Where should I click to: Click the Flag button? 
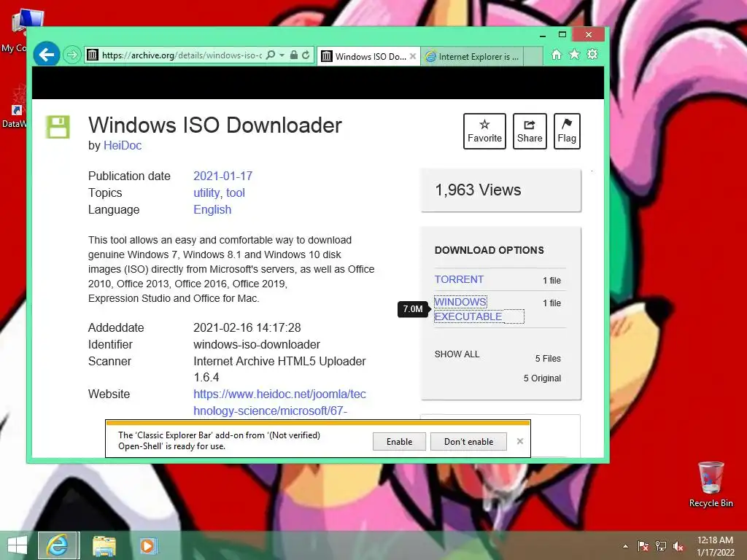[x=567, y=131]
